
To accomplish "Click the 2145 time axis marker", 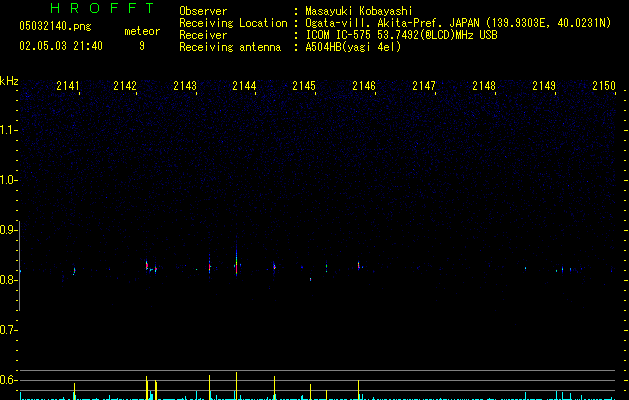I will point(304,85).
